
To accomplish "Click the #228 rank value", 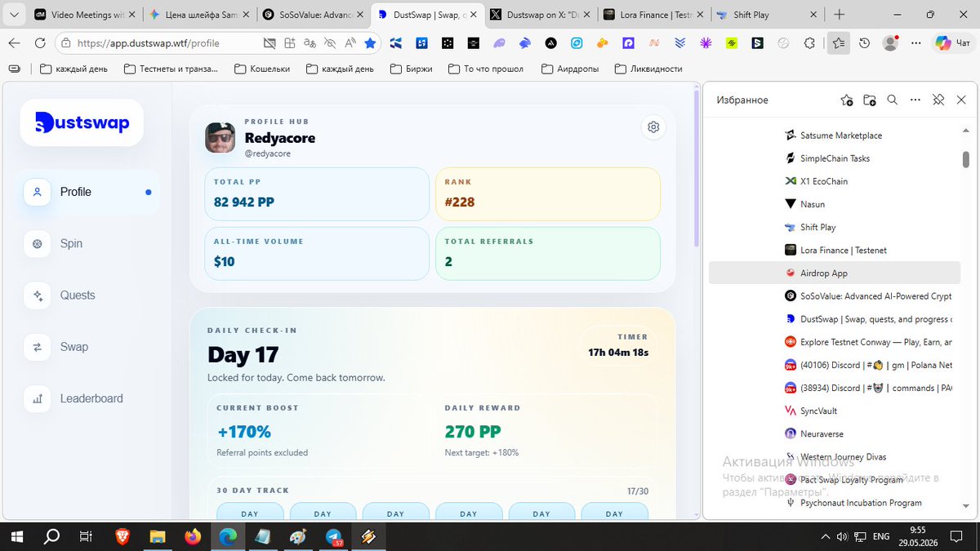I will pos(460,202).
